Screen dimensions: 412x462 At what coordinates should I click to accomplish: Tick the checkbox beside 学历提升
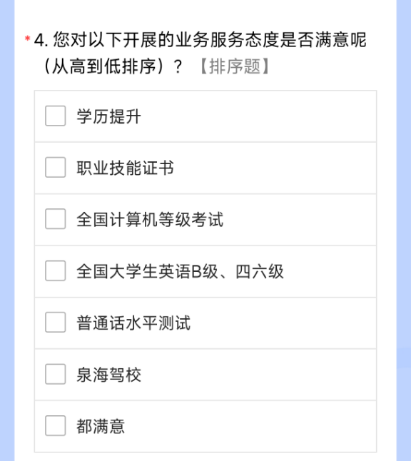[55, 116]
